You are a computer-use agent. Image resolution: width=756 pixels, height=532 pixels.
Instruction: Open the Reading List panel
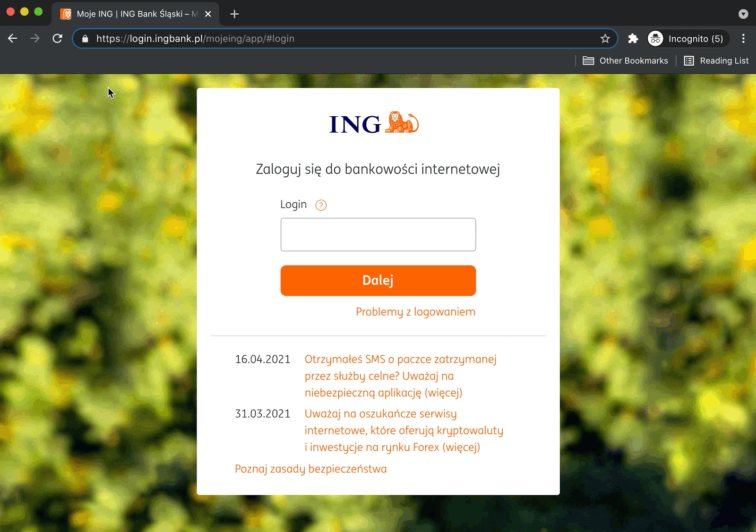[716, 60]
